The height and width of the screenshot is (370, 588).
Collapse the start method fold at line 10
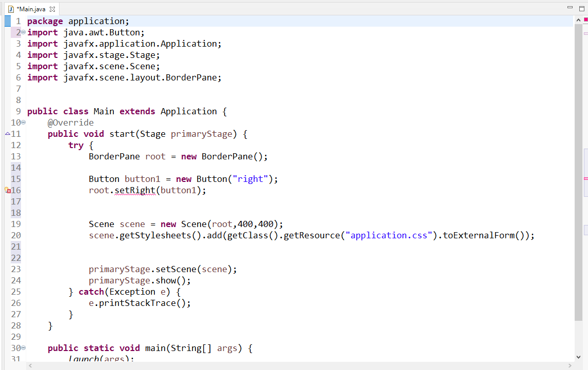23,122
